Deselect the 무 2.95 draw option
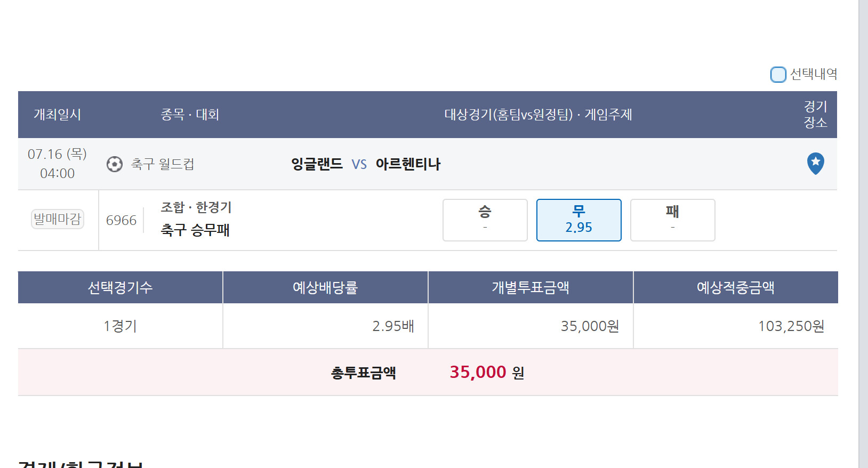Image resolution: width=868 pixels, height=468 pixels. (x=578, y=220)
